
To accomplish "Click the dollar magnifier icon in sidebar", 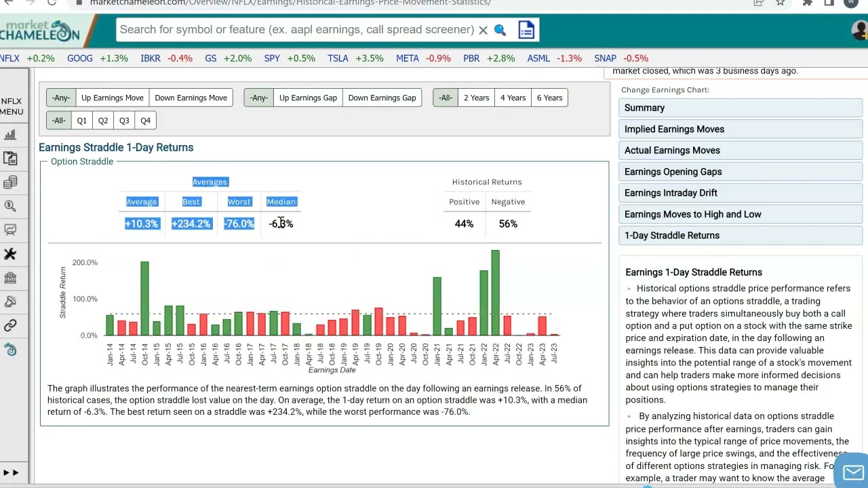I will [x=10, y=206].
